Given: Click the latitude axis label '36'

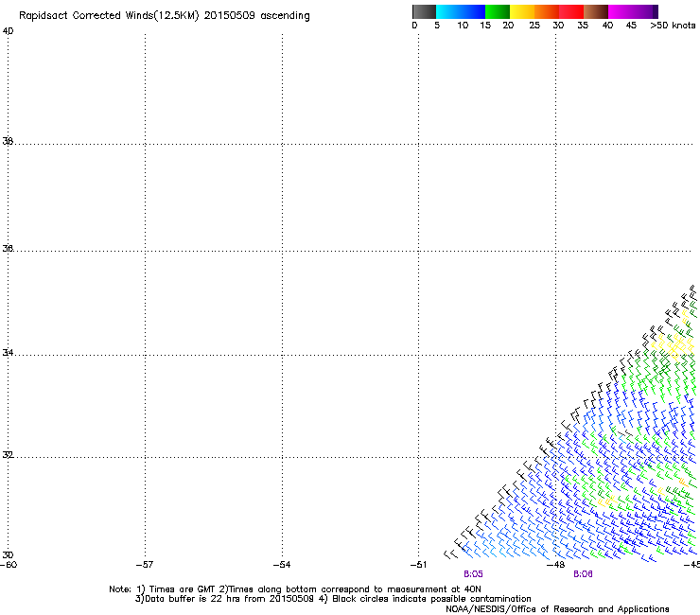Looking at the screenshot, I should (x=8, y=248).
